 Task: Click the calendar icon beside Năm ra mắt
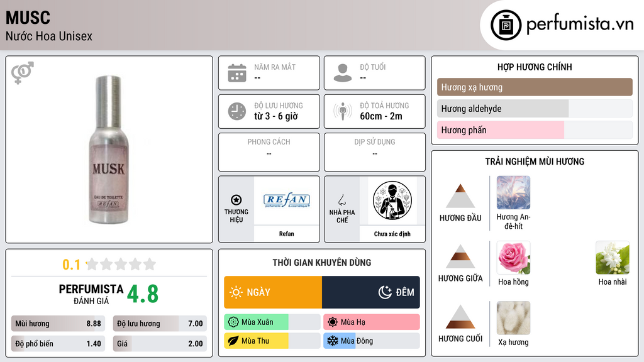coord(237,73)
